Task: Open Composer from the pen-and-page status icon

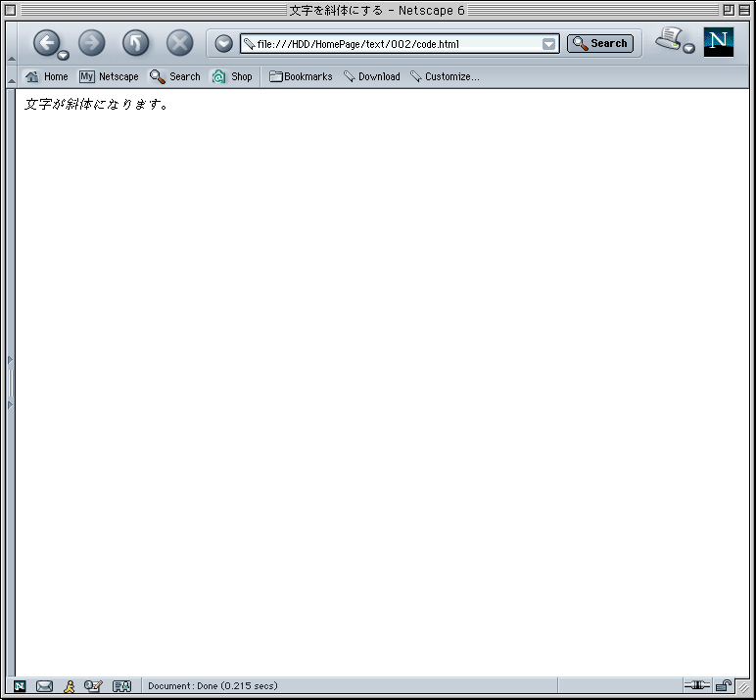Action: (x=93, y=686)
